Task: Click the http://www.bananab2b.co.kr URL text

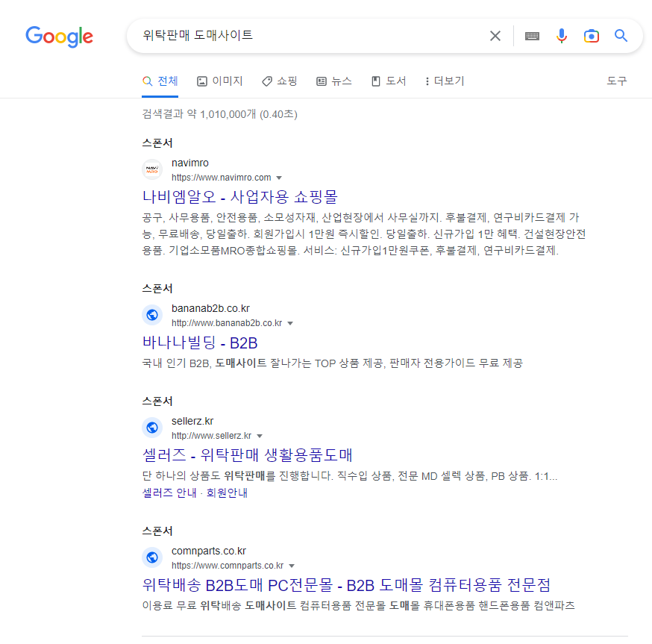Action: 227,323
